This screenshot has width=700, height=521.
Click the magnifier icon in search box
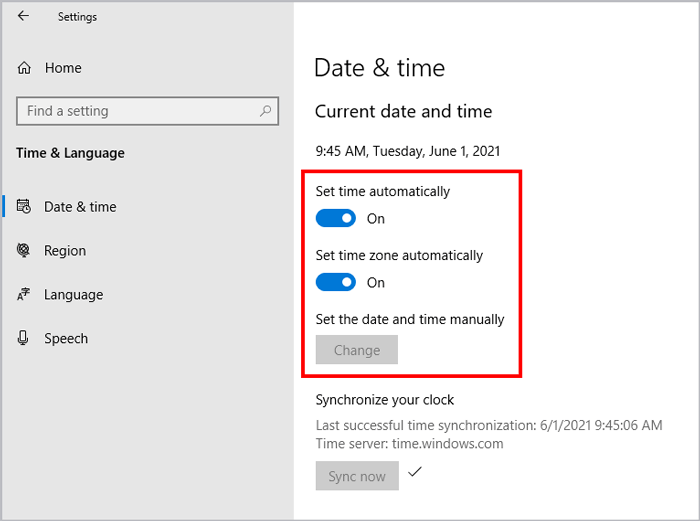click(x=265, y=111)
